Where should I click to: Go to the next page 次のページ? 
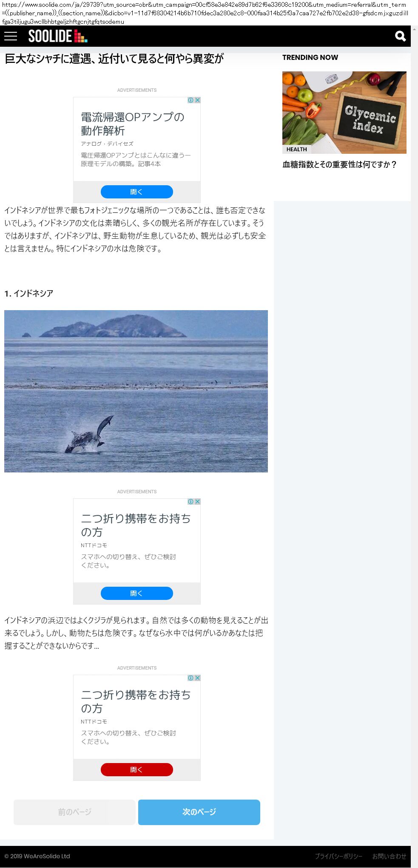199,812
